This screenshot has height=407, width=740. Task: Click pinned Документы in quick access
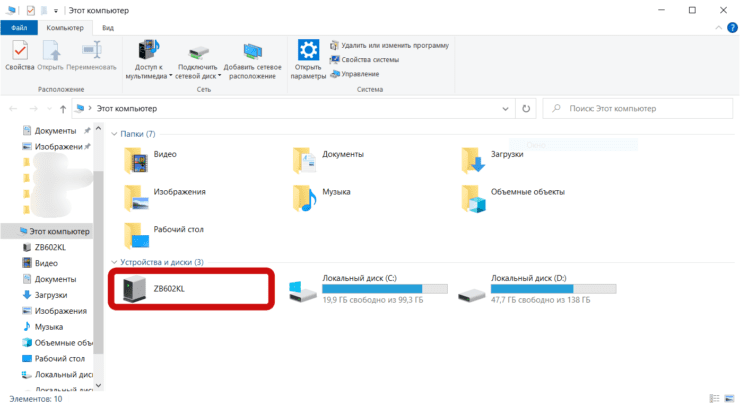tap(55, 131)
